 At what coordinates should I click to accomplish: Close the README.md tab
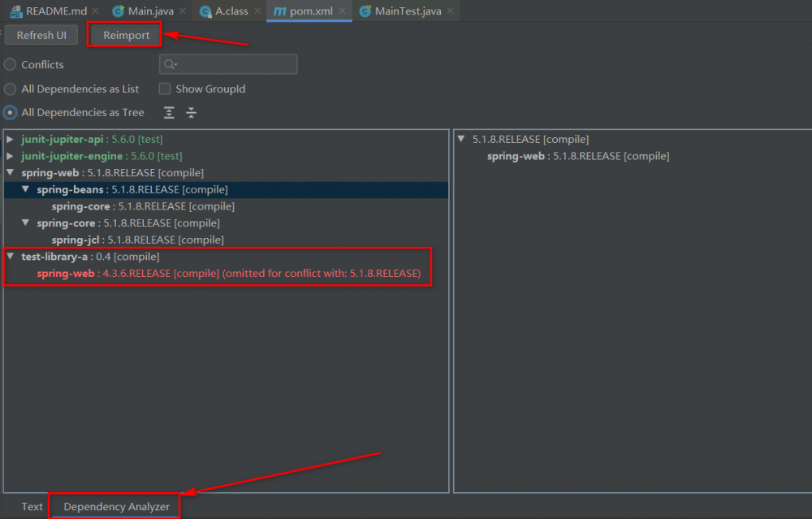click(95, 11)
